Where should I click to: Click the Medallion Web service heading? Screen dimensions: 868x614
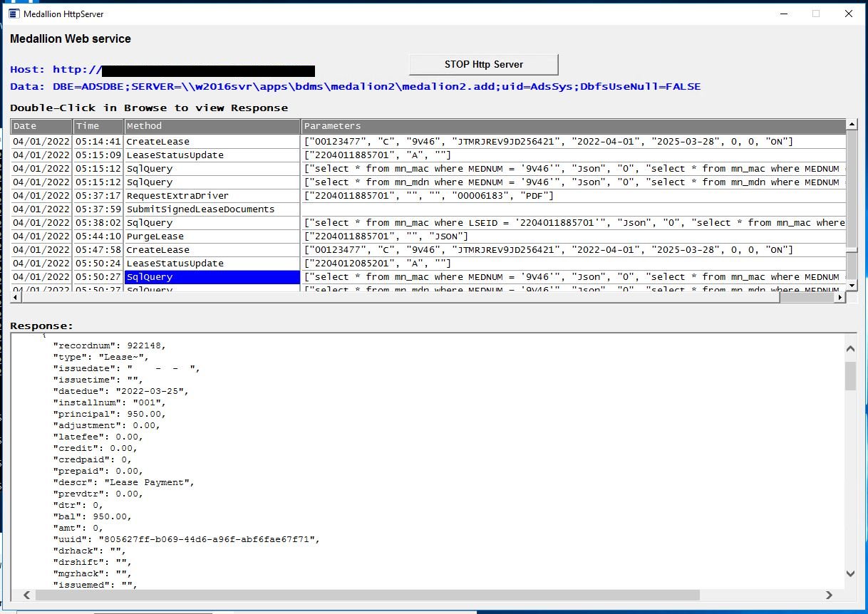71,39
